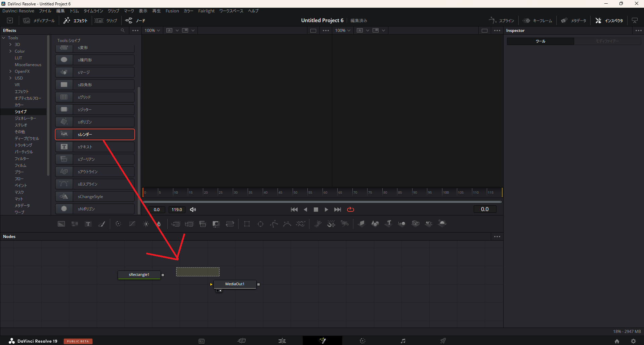The width and height of the screenshot is (644, 345).
Task: Select the sレンダー shape tool
Action: click(95, 135)
